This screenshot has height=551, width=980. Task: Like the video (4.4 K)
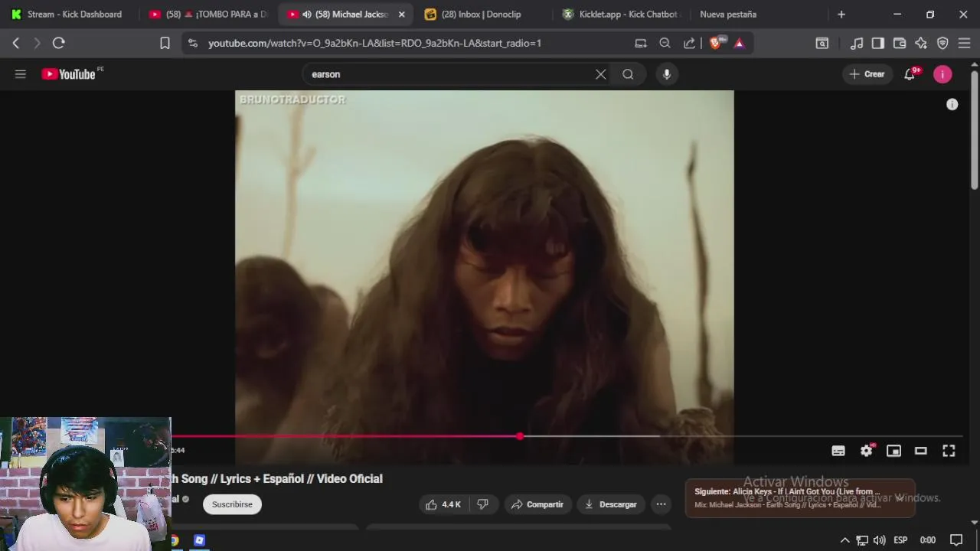click(x=443, y=504)
